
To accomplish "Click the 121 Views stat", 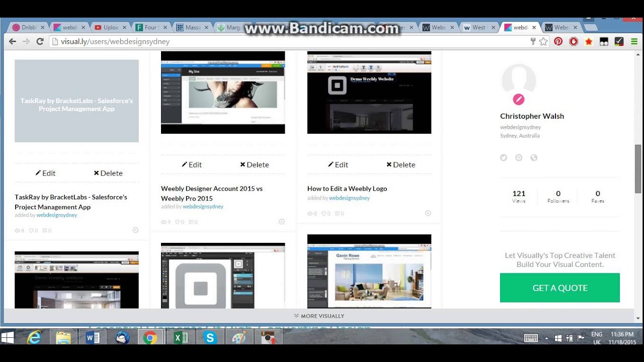I will [x=519, y=197].
